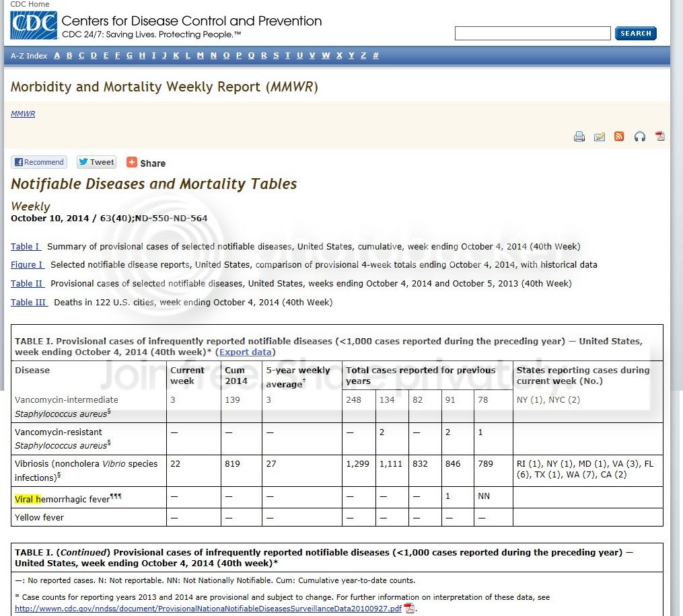Select letter E in A-Z Index
The image size is (683, 616).
(106, 55)
